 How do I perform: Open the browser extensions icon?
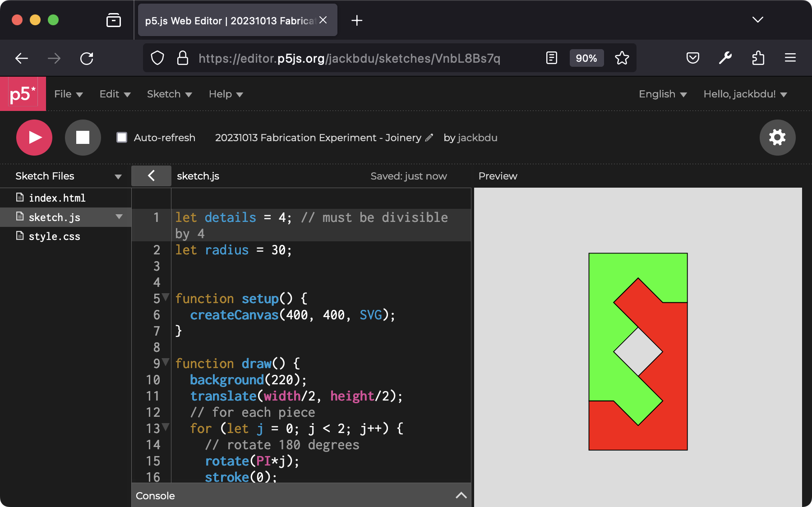(758, 58)
